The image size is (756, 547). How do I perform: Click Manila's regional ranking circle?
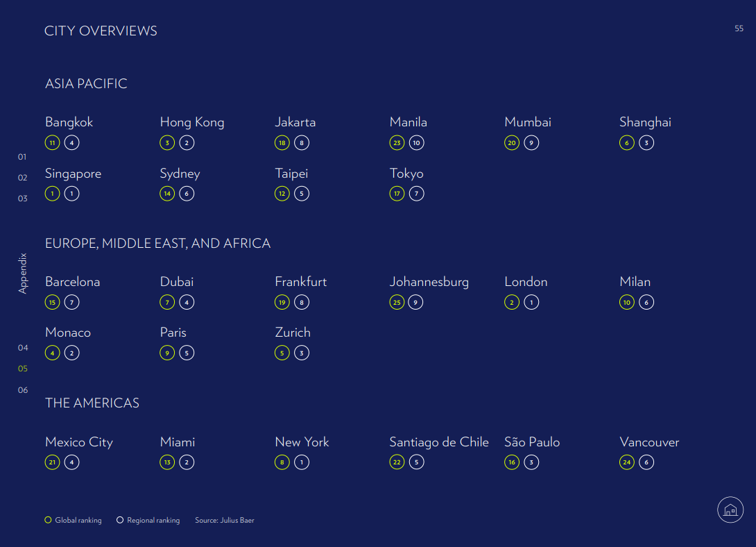[x=416, y=143]
